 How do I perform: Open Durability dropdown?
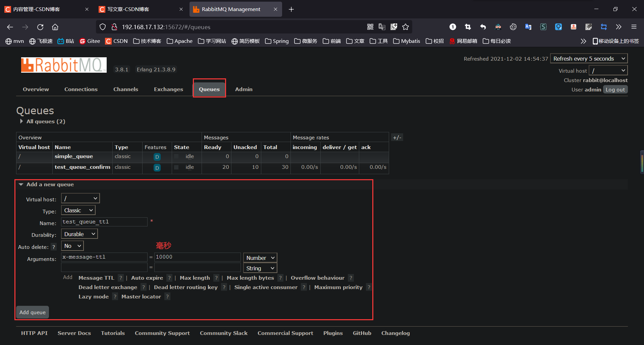(79, 234)
